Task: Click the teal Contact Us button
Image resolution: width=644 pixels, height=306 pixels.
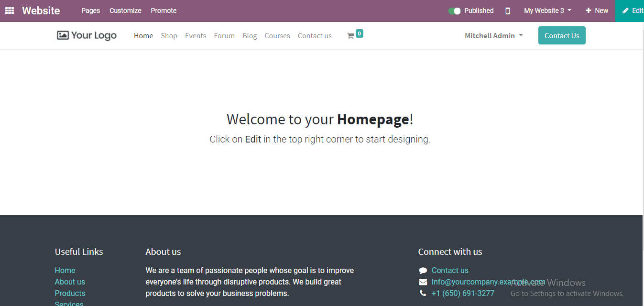Action: pos(562,35)
